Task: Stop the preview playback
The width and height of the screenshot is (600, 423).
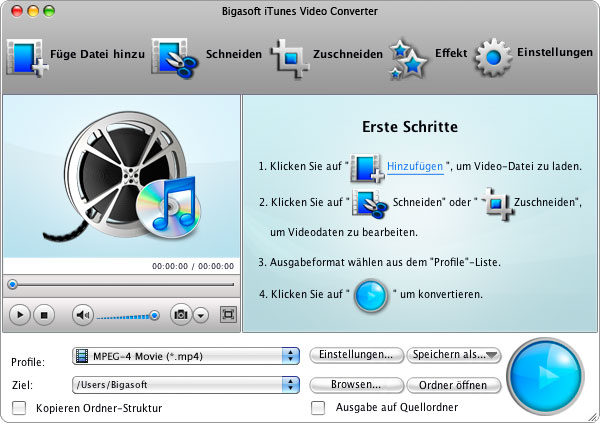Action: click(x=44, y=315)
